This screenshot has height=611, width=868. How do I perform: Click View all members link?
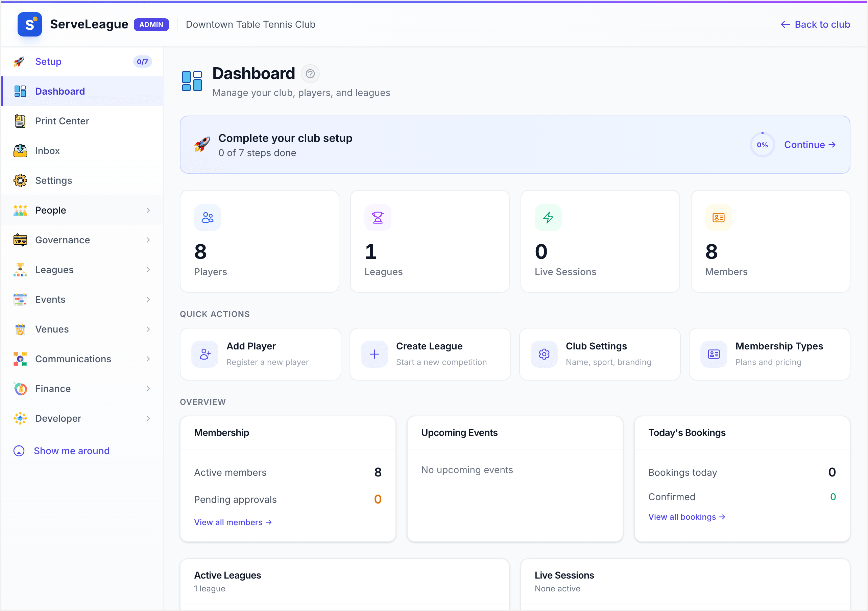[233, 522]
